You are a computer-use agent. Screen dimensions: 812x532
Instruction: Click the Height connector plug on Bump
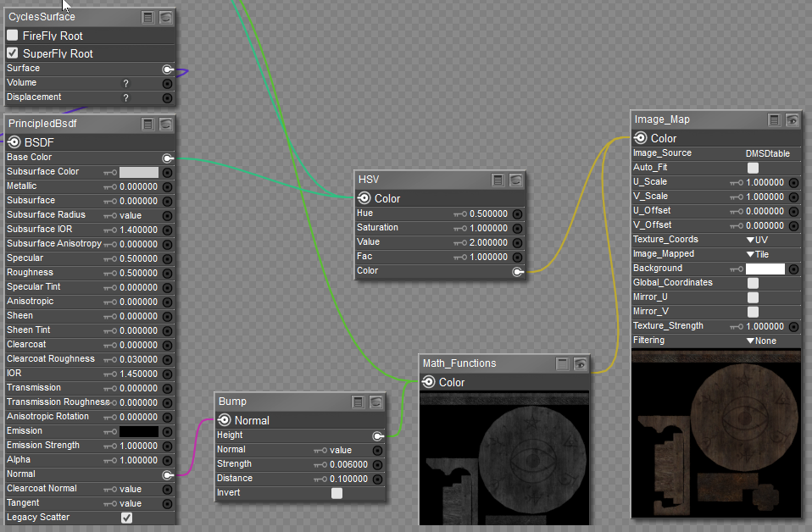click(378, 435)
